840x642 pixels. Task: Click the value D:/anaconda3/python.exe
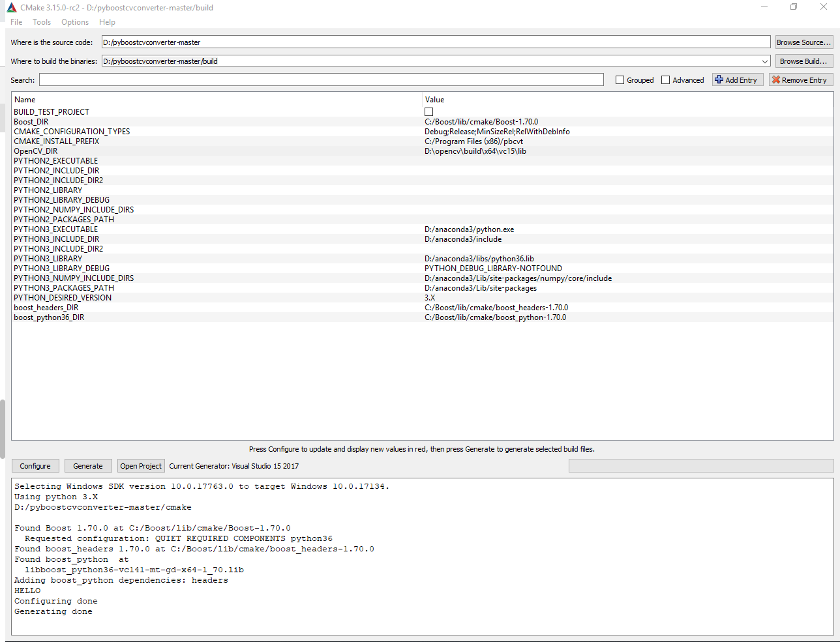coord(470,229)
